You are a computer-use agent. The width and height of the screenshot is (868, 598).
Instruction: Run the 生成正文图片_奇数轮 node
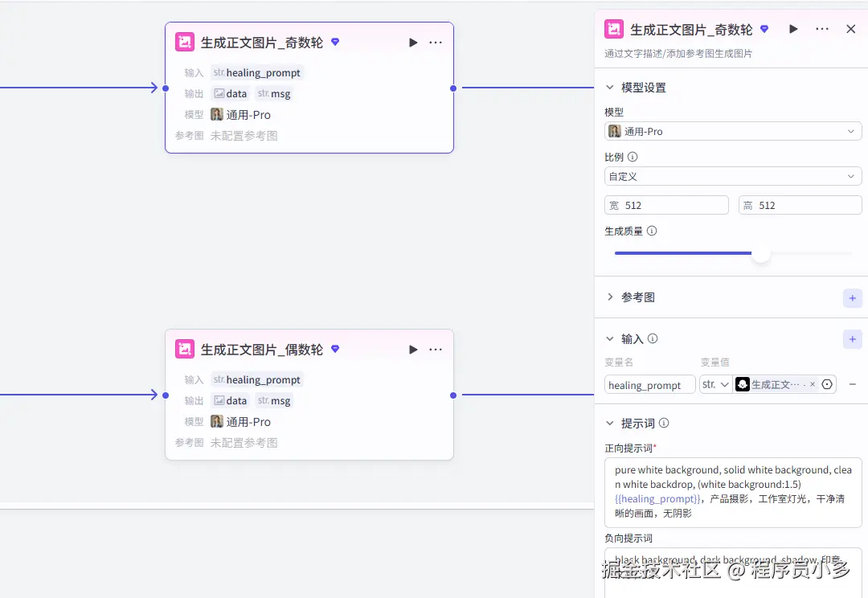[412, 42]
